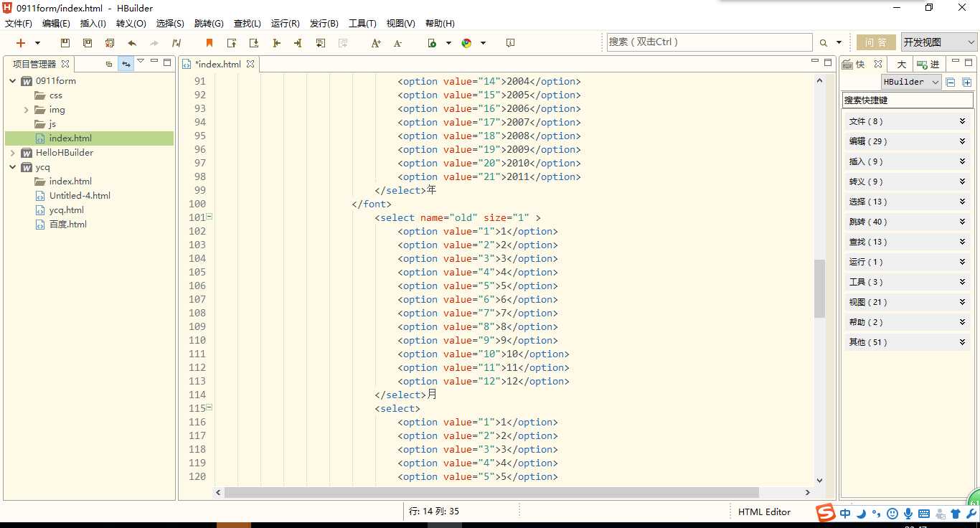Viewport: 980px width, 528px height.
Task: Switch to the *index.html editor tab
Action: click(217, 64)
